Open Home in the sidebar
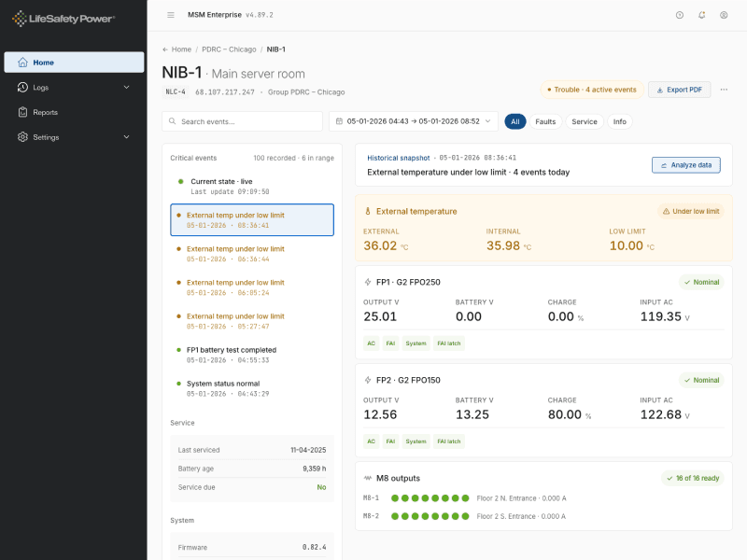 tap(74, 63)
